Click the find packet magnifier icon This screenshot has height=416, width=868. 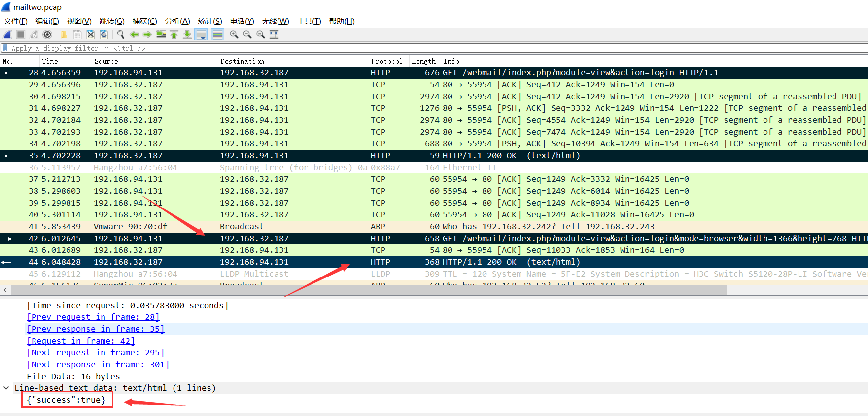121,35
